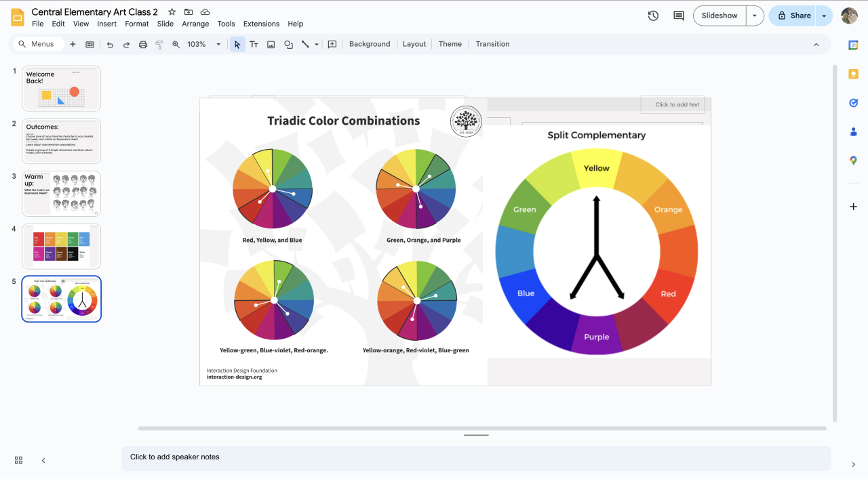
Task: Click to add speaker notes
Action: pos(476,457)
